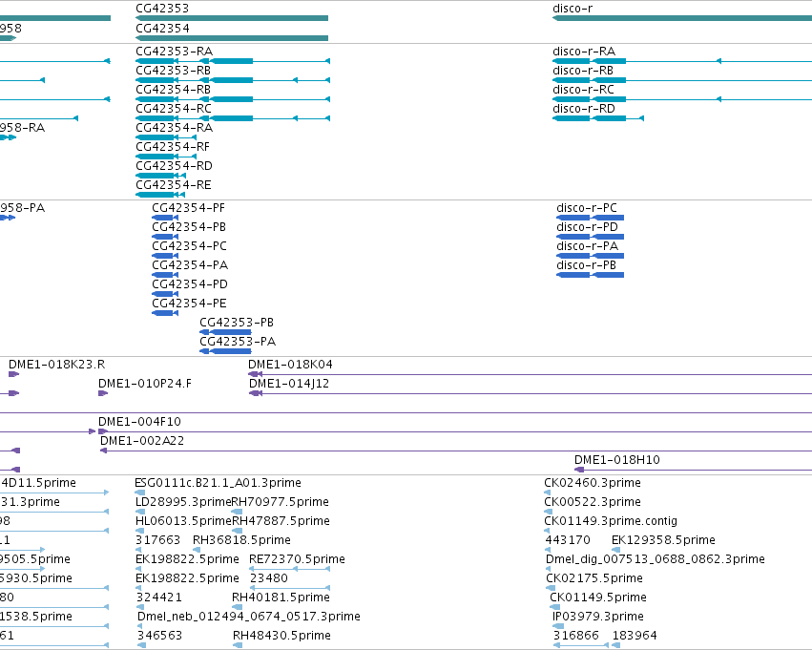The width and height of the screenshot is (812, 650).
Task: Select EST CK01149.5prime
Action: (x=598, y=598)
